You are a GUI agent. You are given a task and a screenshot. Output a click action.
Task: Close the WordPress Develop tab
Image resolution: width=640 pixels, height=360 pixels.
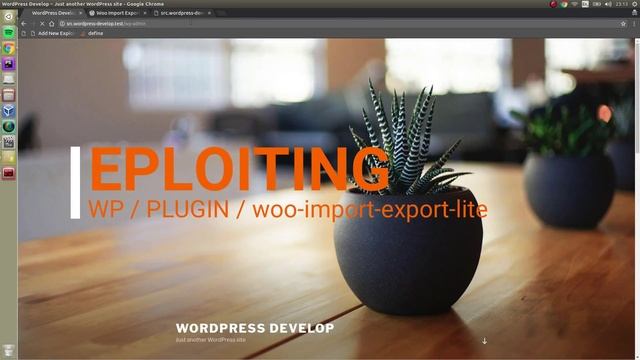pos(80,13)
